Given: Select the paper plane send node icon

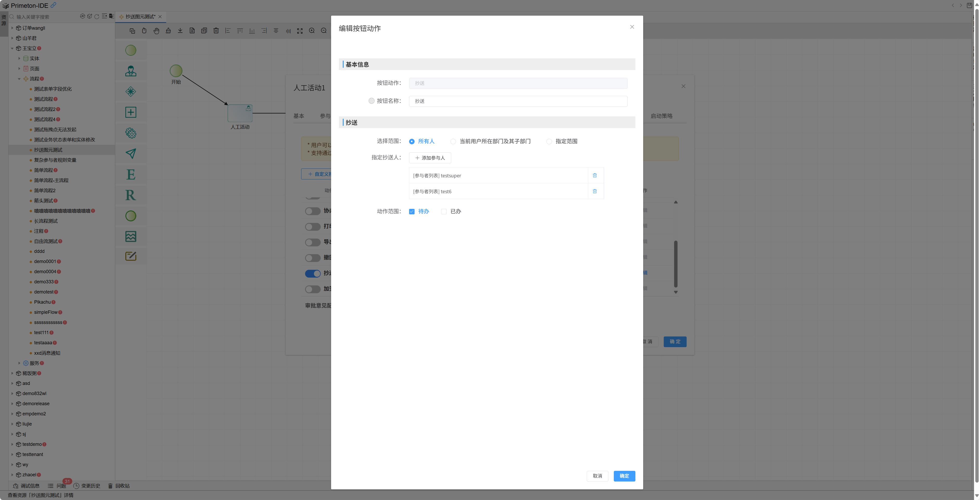Looking at the screenshot, I should (x=131, y=153).
